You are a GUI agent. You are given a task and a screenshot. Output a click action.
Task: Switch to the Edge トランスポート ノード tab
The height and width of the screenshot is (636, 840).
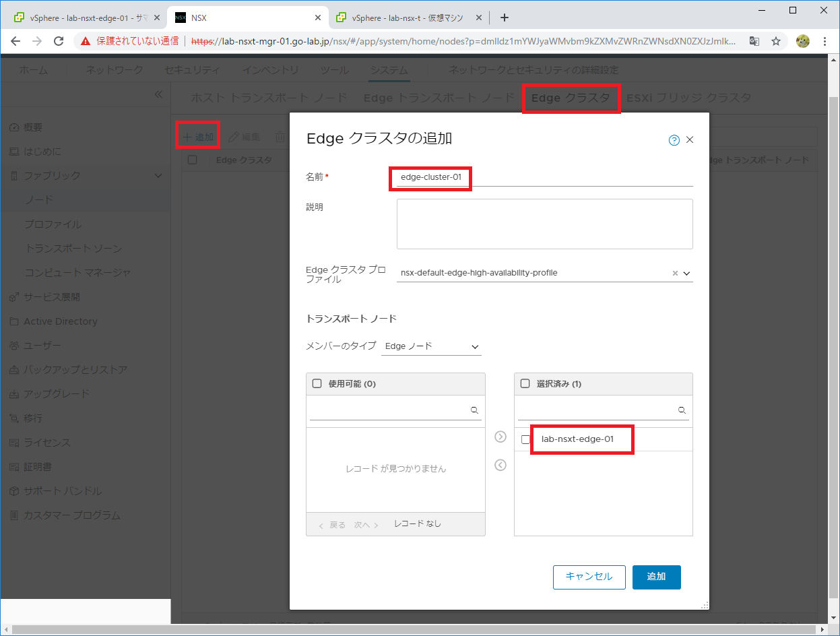tap(439, 98)
